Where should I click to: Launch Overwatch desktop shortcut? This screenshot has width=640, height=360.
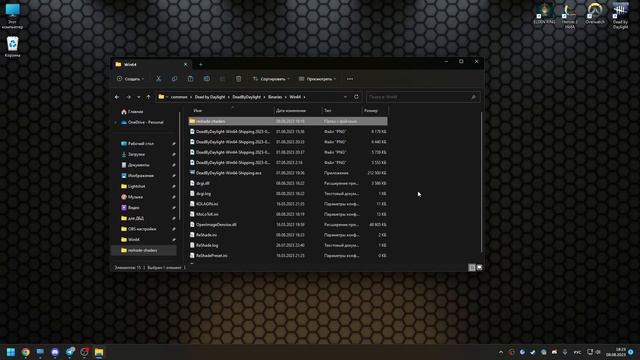595,13
